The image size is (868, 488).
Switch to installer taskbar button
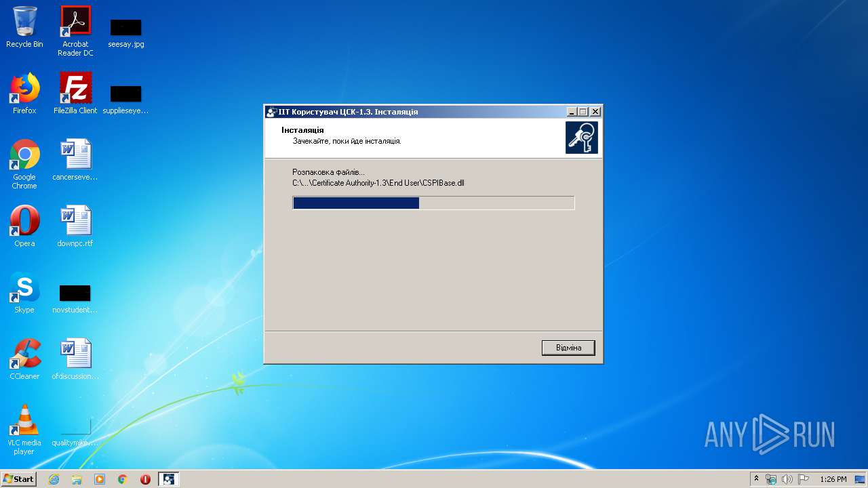(x=168, y=479)
